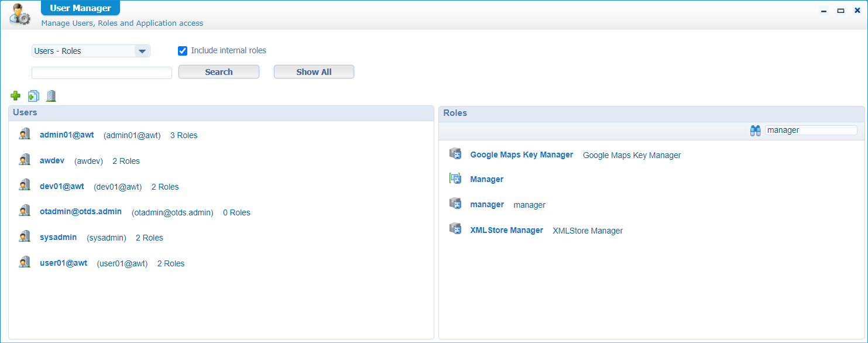Open the Users - Roles dropdown arrow
Screen dimensions: 868x343
(142, 51)
